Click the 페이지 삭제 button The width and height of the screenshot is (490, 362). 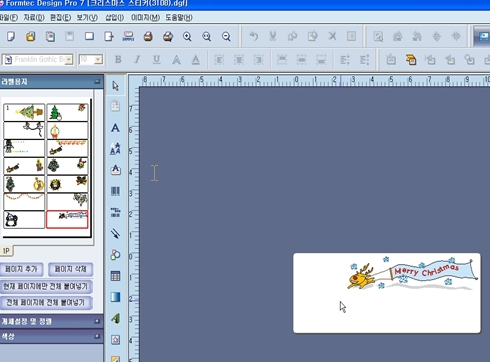tap(70, 269)
